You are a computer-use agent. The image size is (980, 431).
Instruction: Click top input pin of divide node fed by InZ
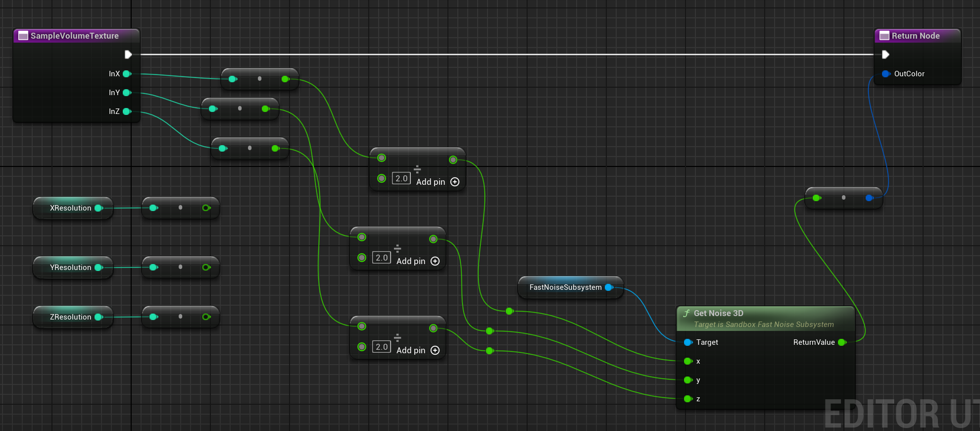(362, 326)
